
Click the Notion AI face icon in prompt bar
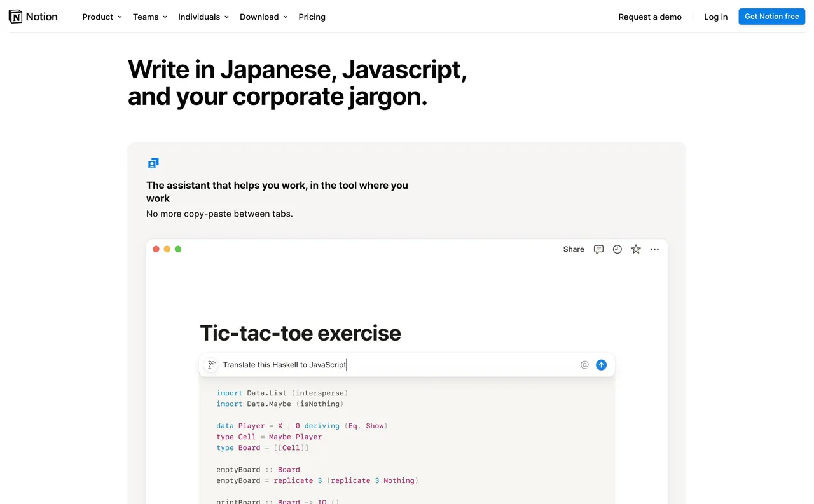coord(210,364)
